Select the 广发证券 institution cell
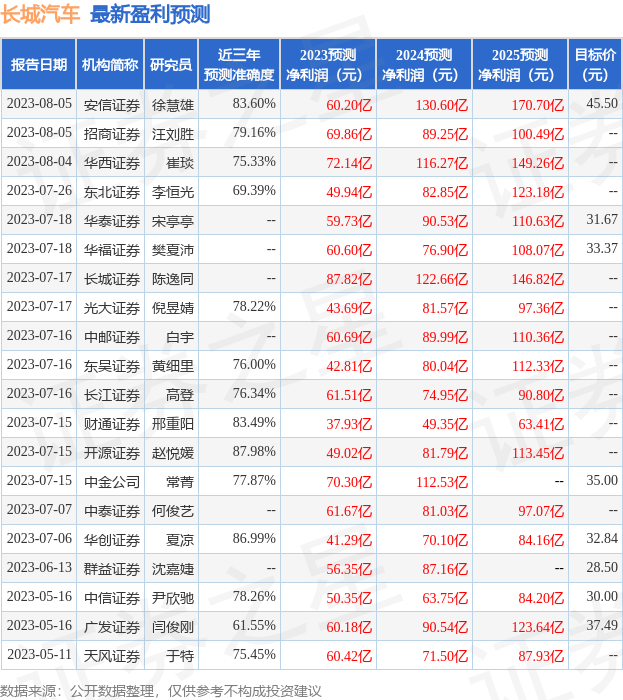Viewport: 623px width, 700px height. click(x=112, y=627)
